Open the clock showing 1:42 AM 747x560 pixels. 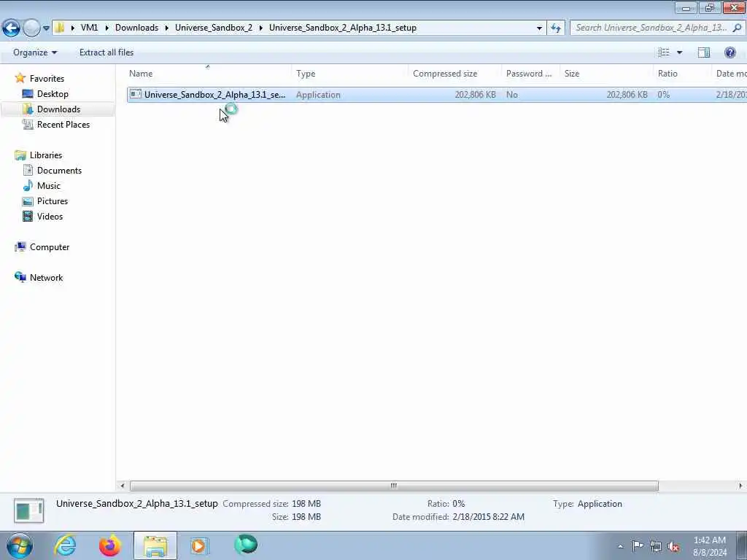710,546
